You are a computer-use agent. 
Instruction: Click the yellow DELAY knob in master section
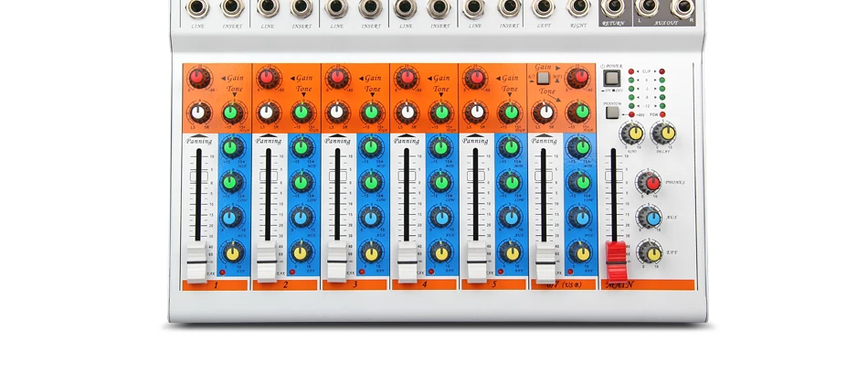click(x=664, y=134)
